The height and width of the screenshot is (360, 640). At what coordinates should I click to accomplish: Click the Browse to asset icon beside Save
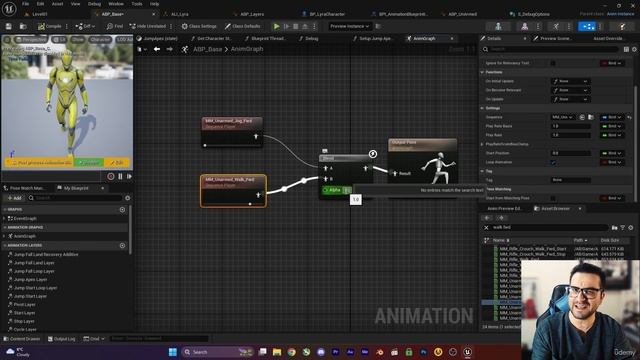(23, 26)
